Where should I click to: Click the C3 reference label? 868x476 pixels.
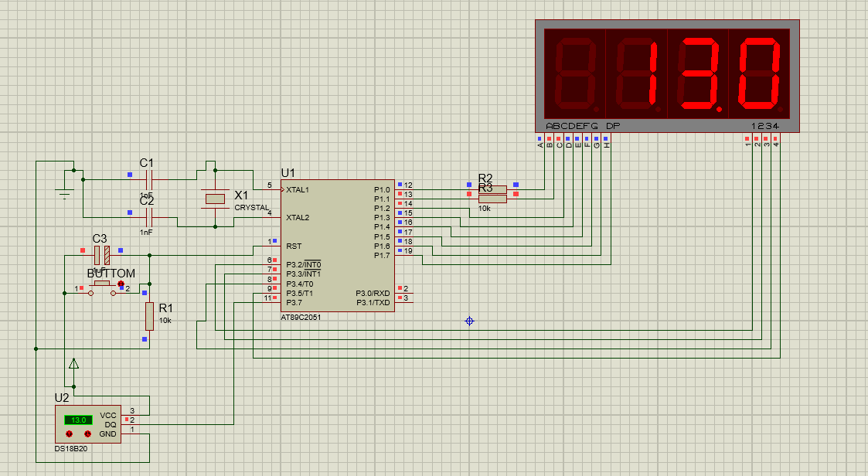click(x=100, y=239)
